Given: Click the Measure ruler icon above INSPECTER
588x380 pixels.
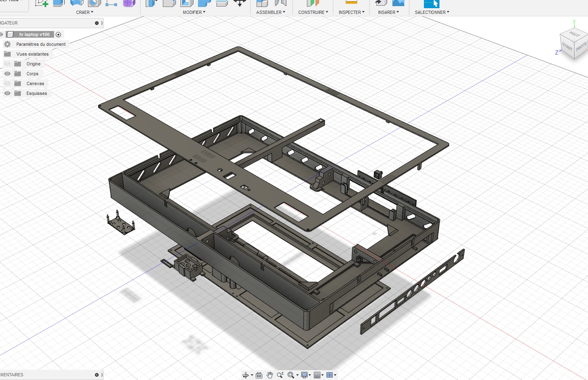Looking at the screenshot, I should click(351, 2).
